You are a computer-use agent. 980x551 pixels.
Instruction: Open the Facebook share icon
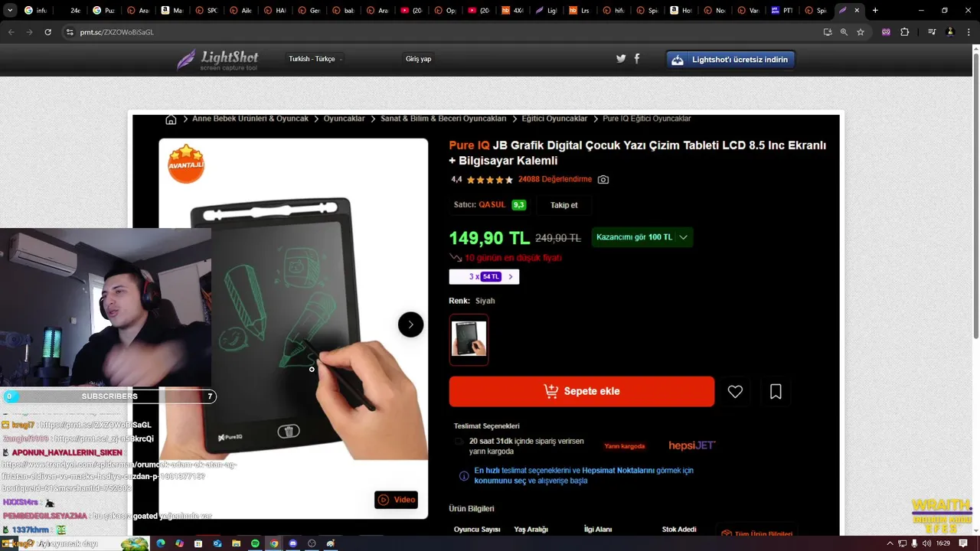pos(636,58)
